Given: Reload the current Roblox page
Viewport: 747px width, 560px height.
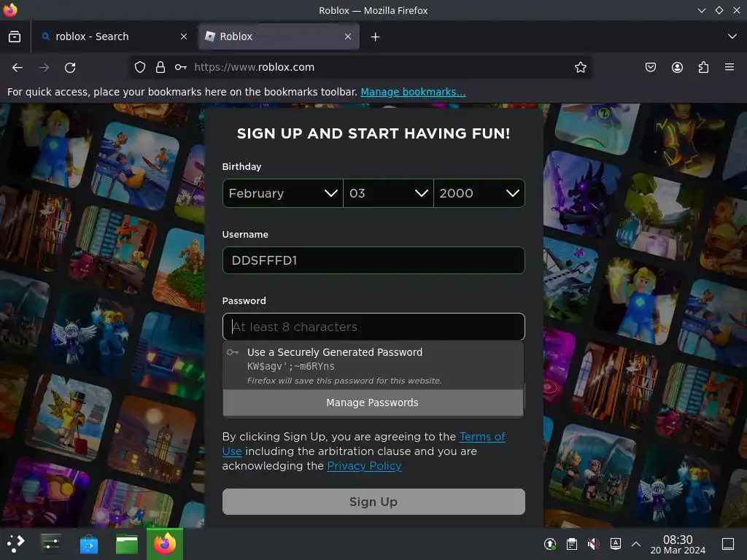Looking at the screenshot, I should 70,68.
